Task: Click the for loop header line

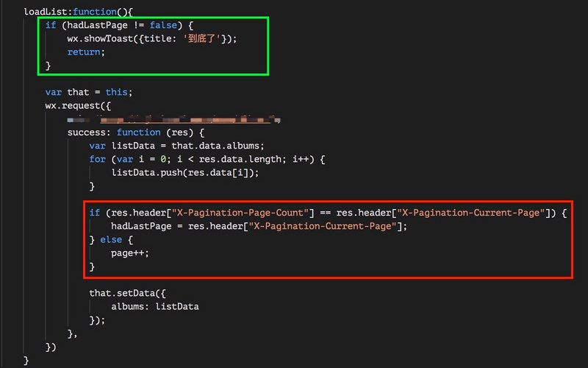Action: pyautogui.click(x=207, y=160)
